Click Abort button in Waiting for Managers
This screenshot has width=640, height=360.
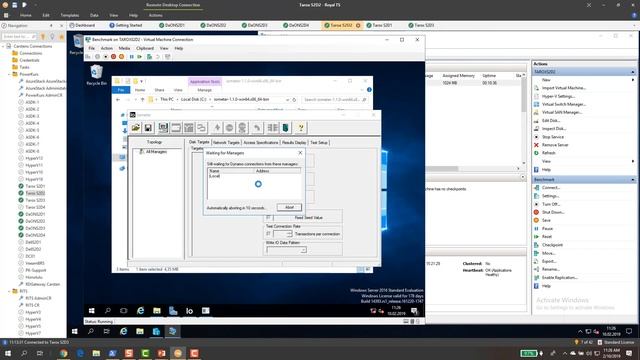[x=289, y=207]
